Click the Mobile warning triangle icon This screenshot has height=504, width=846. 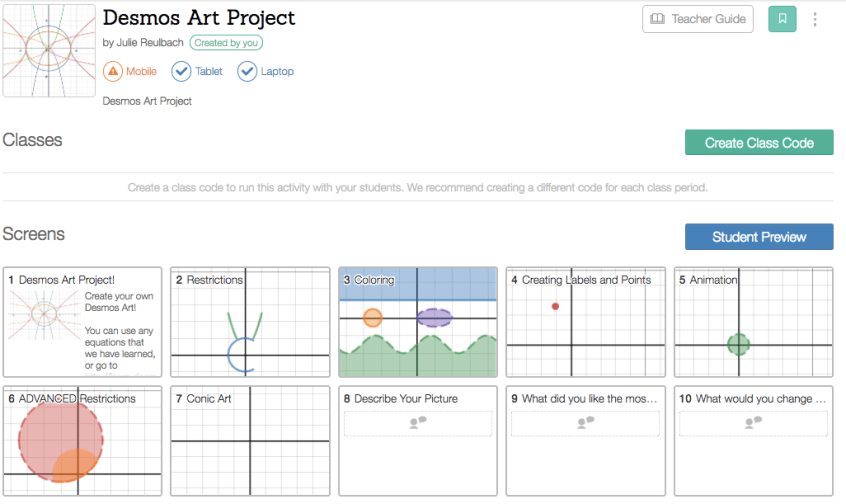pos(113,71)
